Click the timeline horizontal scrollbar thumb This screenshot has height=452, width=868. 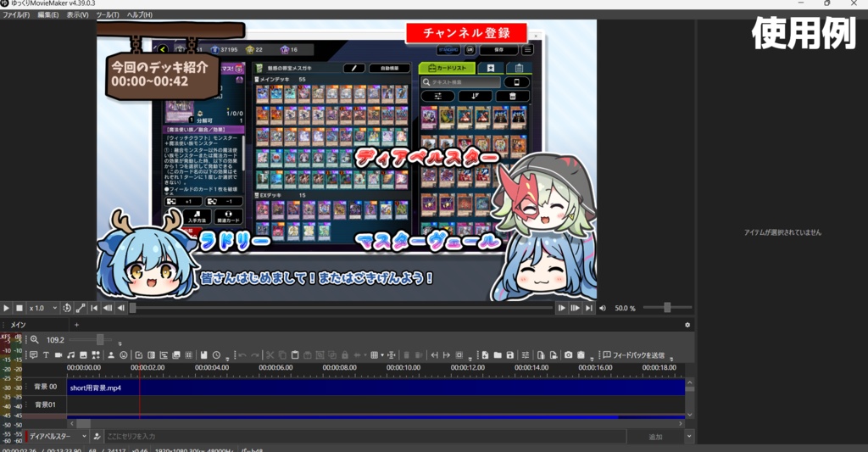(83, 424)
